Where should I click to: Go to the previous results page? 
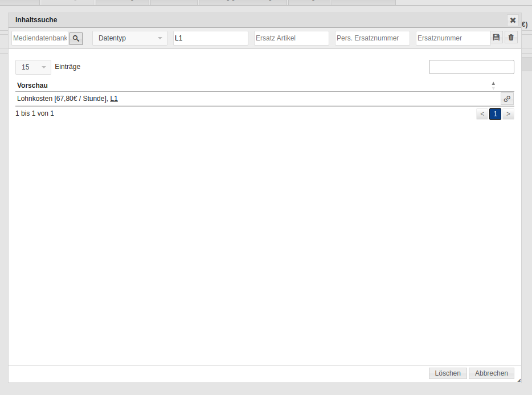[482, 114]
